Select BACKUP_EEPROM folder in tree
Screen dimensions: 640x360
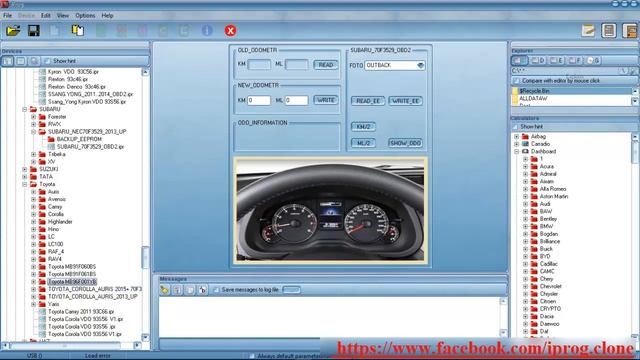pyautogui.click(x=79, y=139)
